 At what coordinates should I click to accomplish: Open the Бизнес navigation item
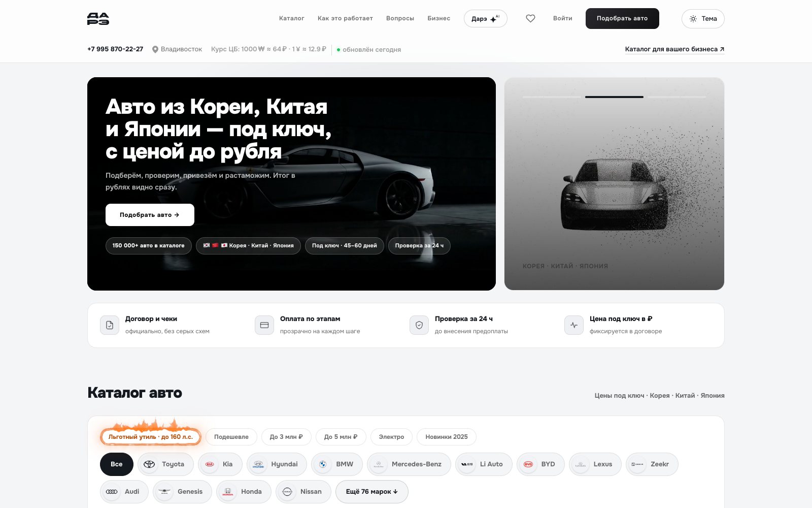click(x=439, y=18)
